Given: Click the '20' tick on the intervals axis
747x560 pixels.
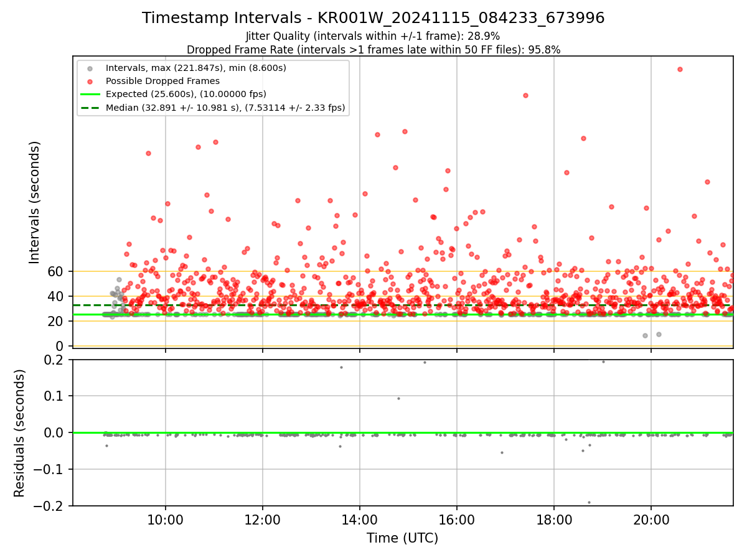Looking at the screenshot, I should 56,321.
